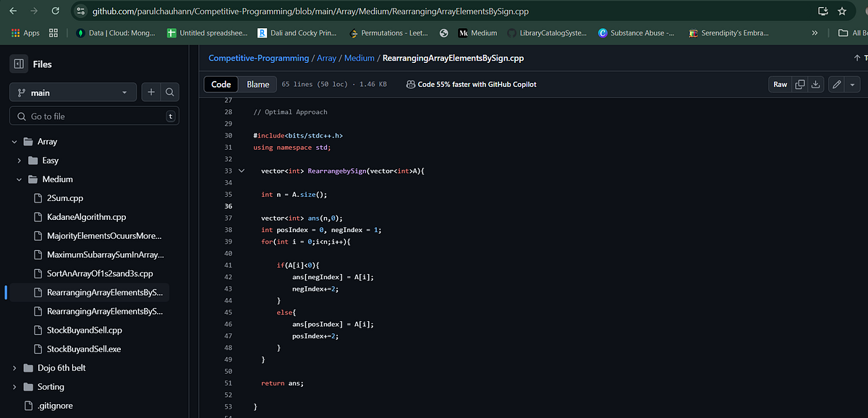
Task: Collapse the Medium folder
Action: coord(20,179)
